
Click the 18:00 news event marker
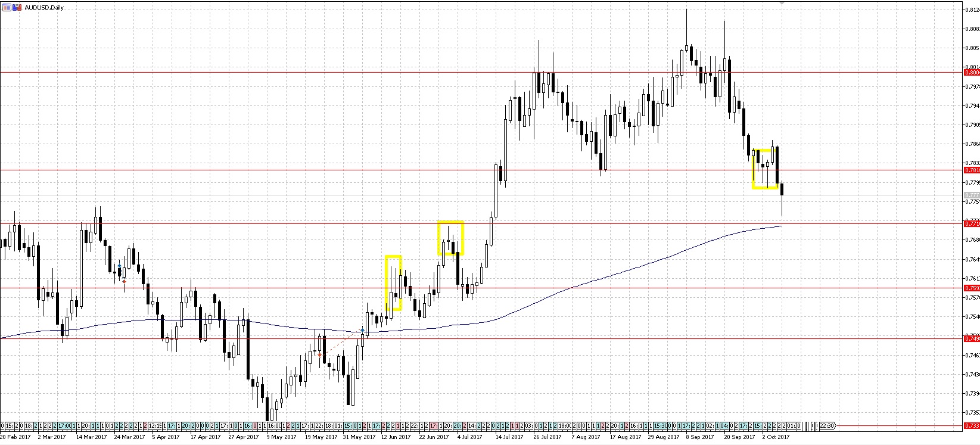(565, 426)
